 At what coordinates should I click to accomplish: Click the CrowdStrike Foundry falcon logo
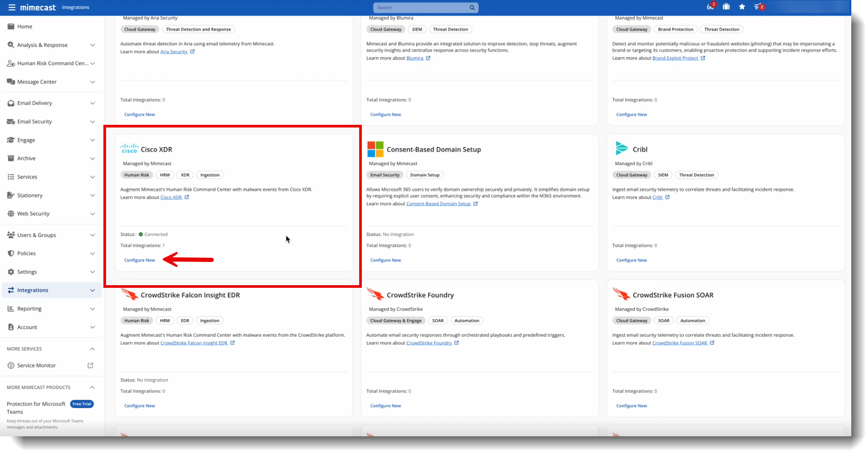pos(375,294)
